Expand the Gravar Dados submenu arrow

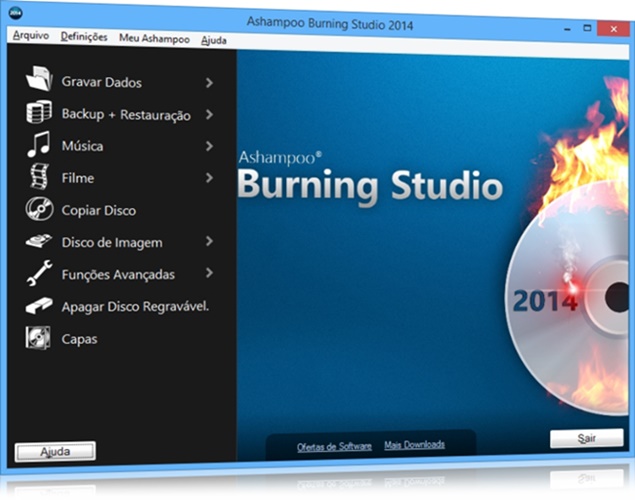(x=209, y=83)
